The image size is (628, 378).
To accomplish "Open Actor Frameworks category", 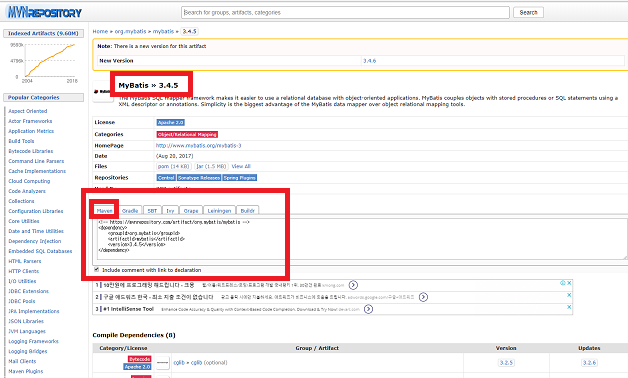I will pos(30,121).
